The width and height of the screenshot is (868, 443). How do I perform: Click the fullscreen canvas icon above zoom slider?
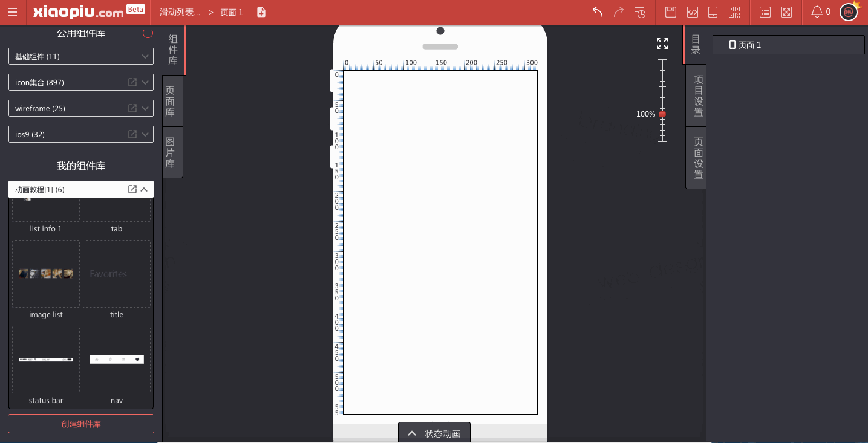coord(662,44)
